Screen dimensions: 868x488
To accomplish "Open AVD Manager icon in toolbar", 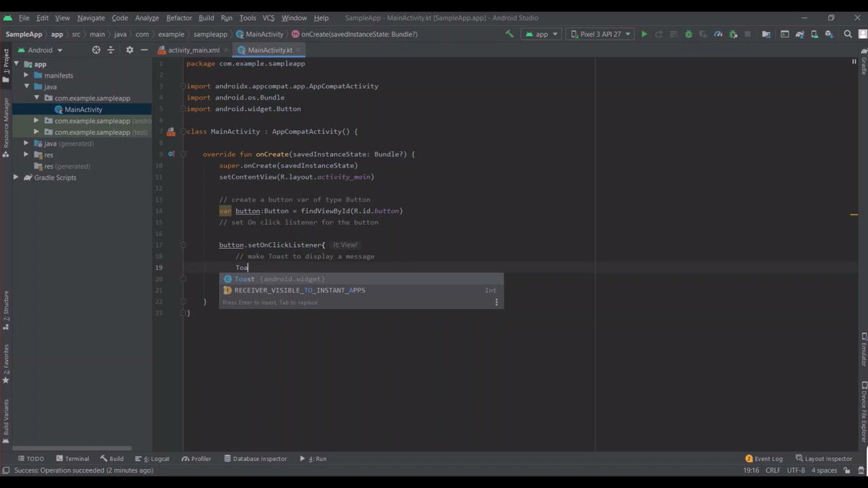I will (x=814, y=34).
